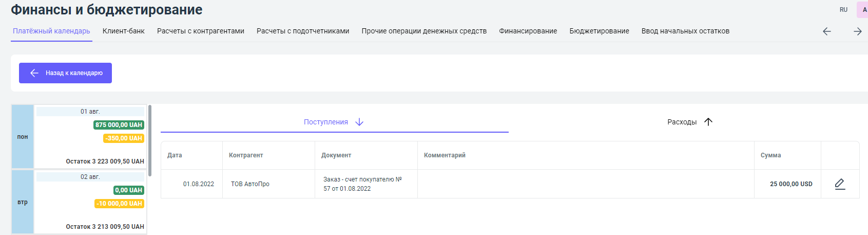This screenshot has height=235, width=868.
Task: Select Прочие операции денежных средств tab
Action: 424,31
